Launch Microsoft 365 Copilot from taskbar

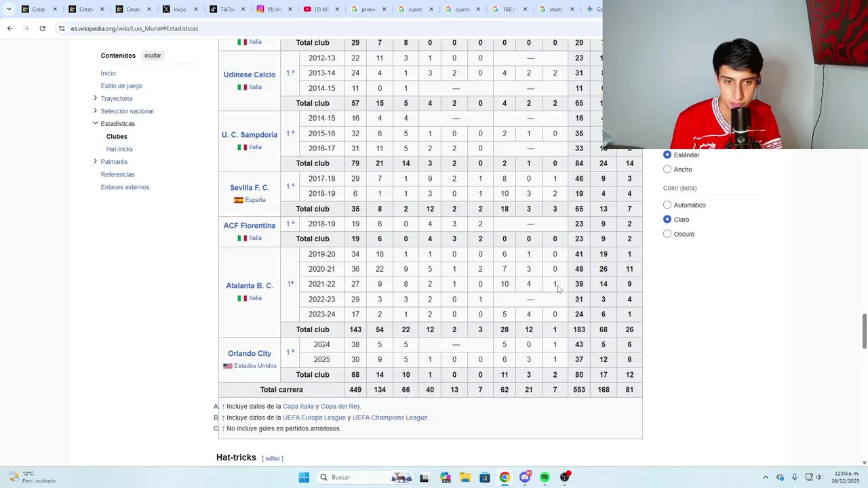[x=445, y=477]
